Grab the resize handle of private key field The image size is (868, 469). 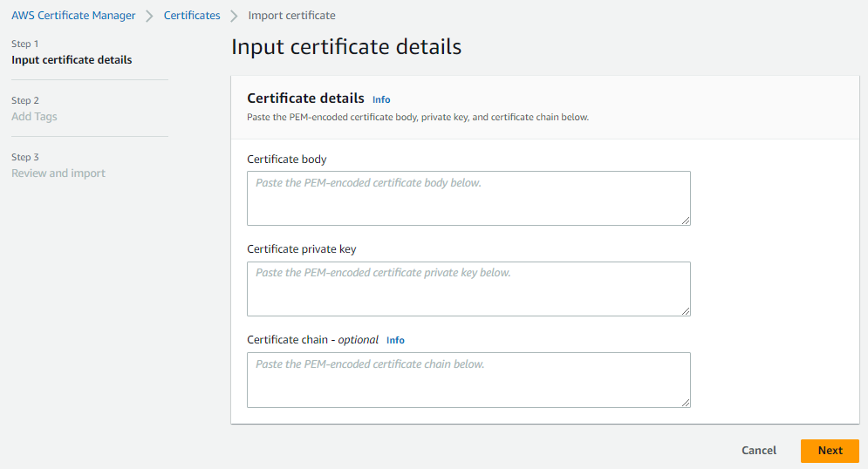[x=686, y=311]
